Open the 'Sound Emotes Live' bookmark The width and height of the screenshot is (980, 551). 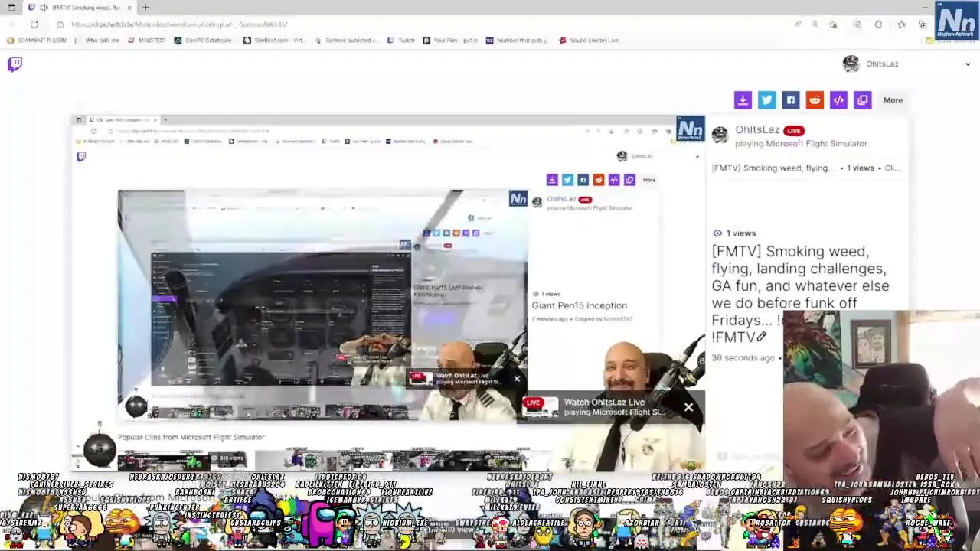coord(589,41)
